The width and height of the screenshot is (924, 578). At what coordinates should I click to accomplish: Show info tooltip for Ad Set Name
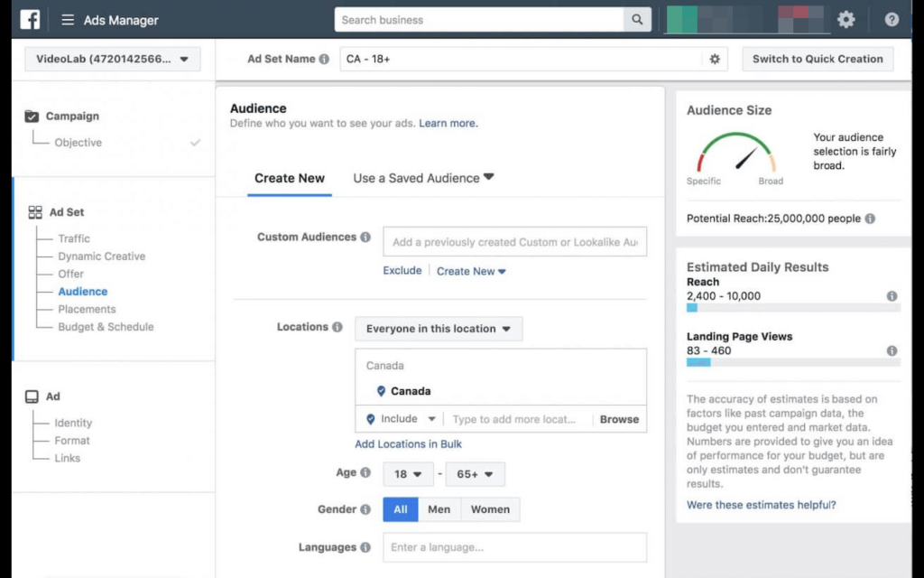tap(324, 59)
